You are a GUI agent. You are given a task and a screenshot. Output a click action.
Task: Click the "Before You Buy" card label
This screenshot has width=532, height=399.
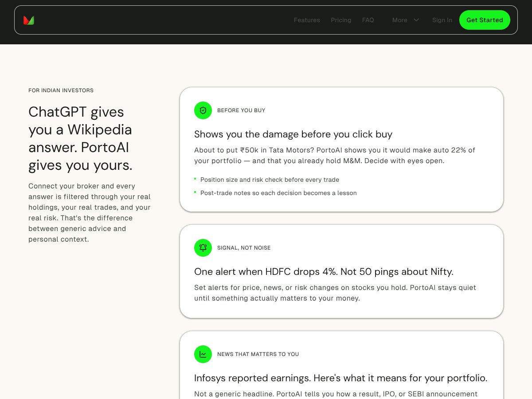pos(241,110)
